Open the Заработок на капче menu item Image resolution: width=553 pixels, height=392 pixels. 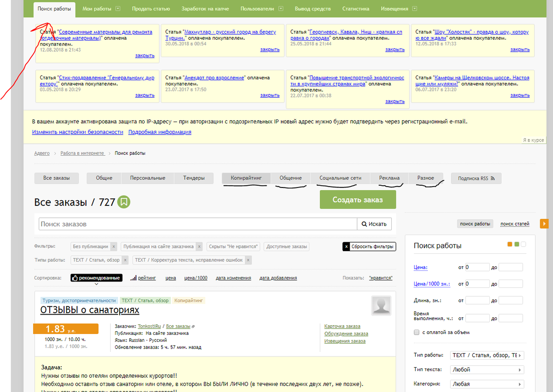coord(206,9)
